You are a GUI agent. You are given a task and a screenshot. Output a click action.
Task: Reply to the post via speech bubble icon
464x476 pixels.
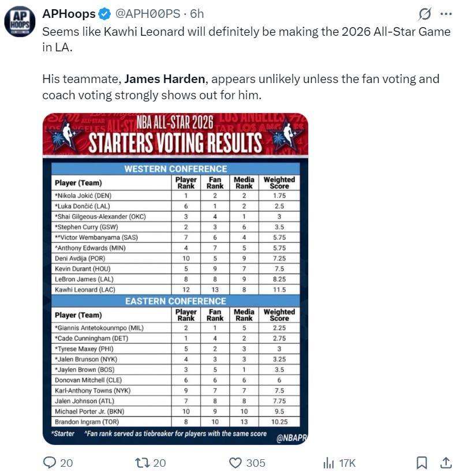tap(51, 463)
